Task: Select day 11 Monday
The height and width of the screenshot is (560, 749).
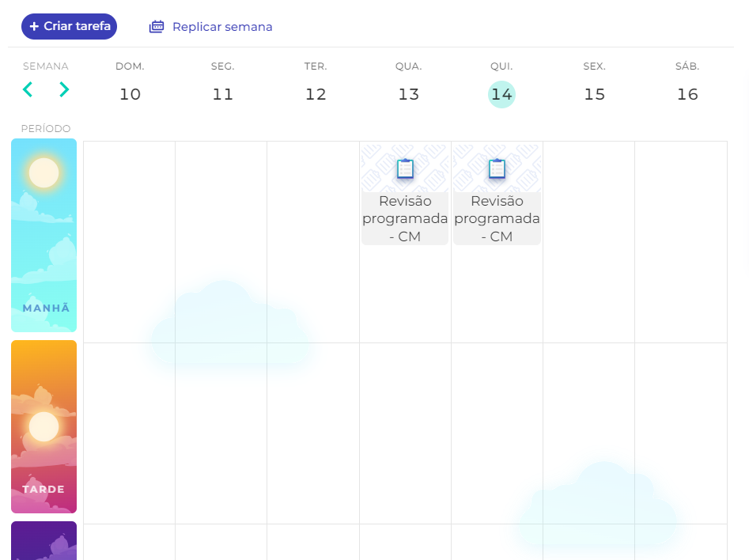Action: tap(222, 94)
